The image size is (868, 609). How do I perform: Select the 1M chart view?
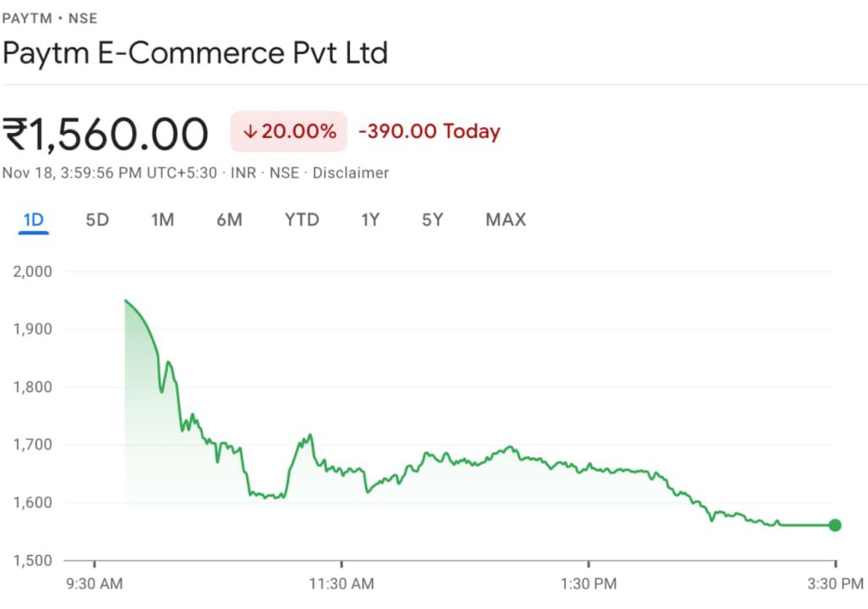tap(162, 219)
